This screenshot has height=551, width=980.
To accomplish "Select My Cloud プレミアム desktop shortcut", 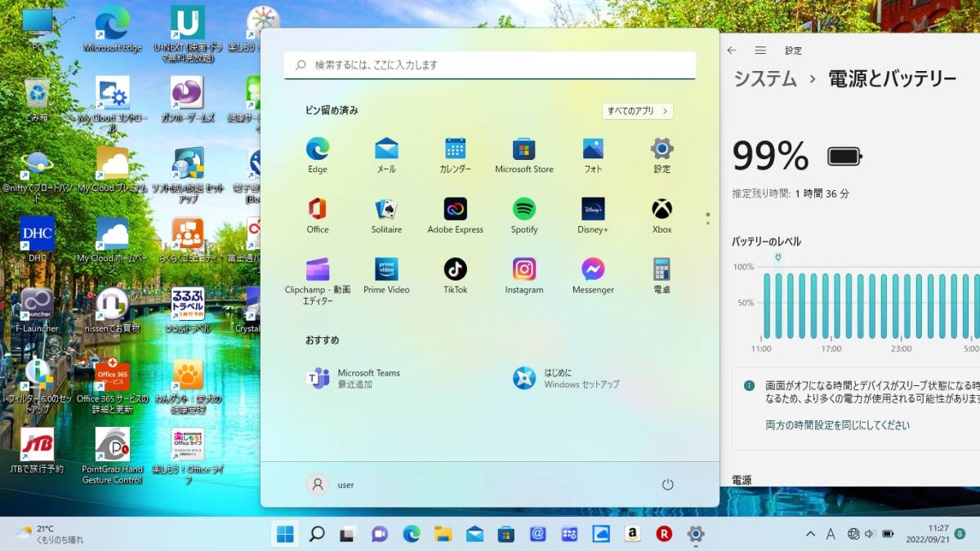I will pyautogui.click(x=113, y=170).
